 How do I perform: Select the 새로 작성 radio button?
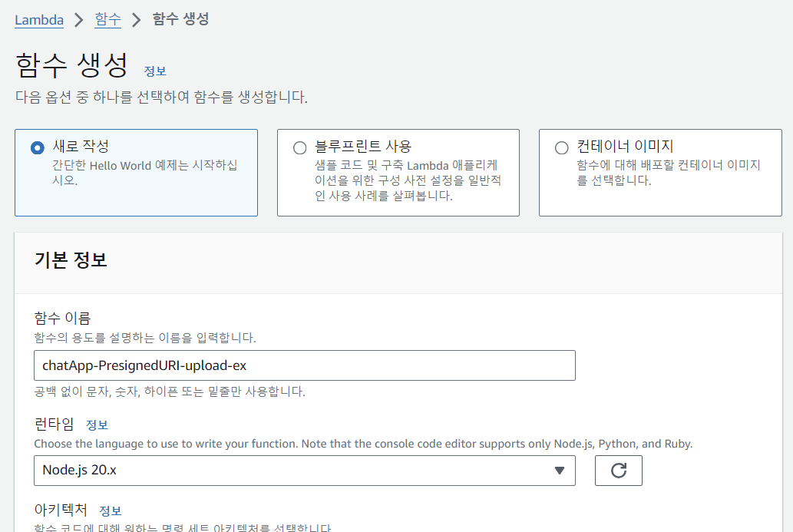pos(37,147)
